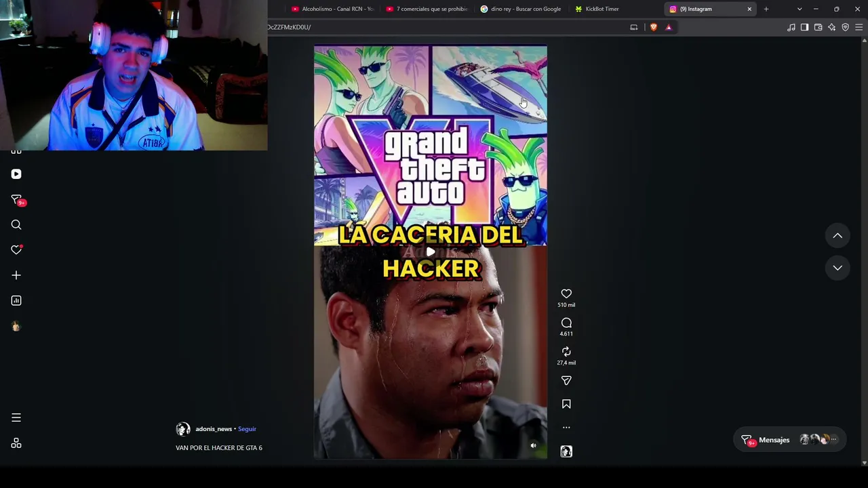This screenshot has height=488, width=868.
Task: Click the cast/install icon in address bar
Action: click(634, 27)
